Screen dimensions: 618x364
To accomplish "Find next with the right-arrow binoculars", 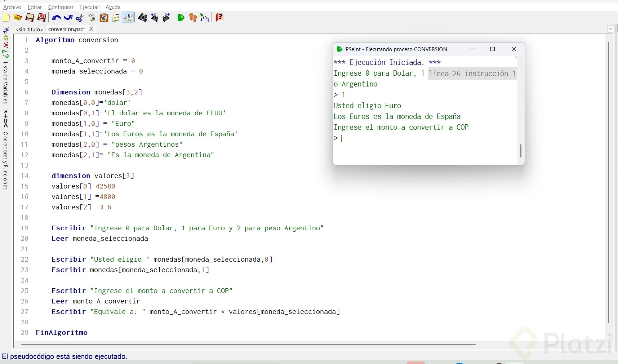I will pyautogui.click(x=166, y=18).
